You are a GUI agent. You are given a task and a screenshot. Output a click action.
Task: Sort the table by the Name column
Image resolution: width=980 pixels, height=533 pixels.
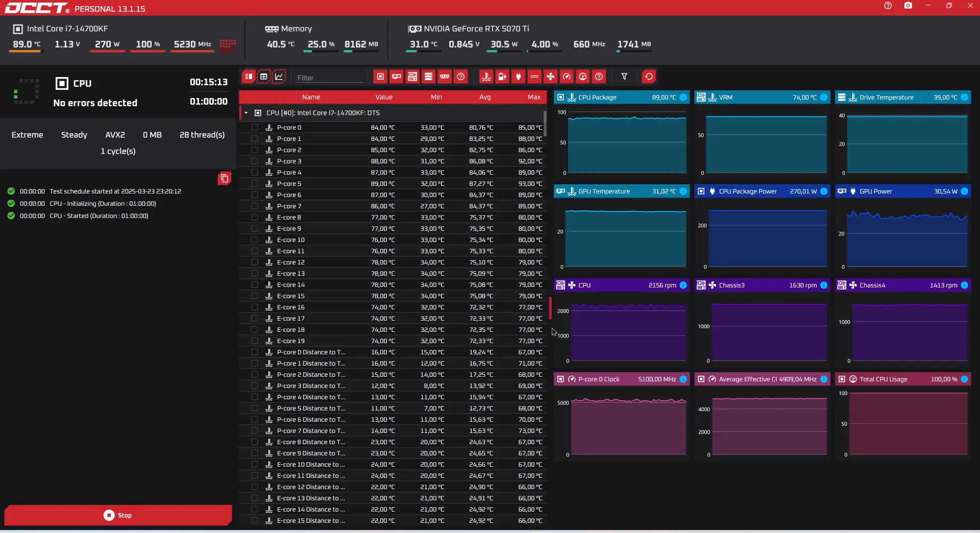pos(311,97)
